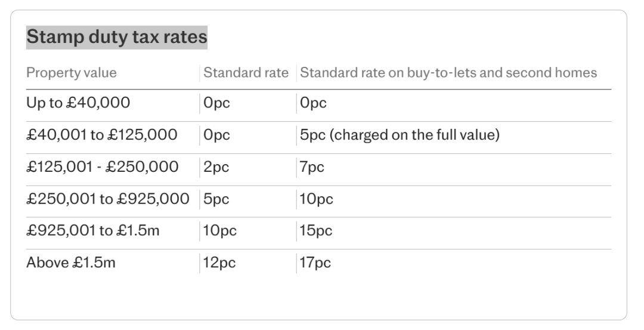
Task: Select the 5pc standard rate cell
Action: pos(216,199)
